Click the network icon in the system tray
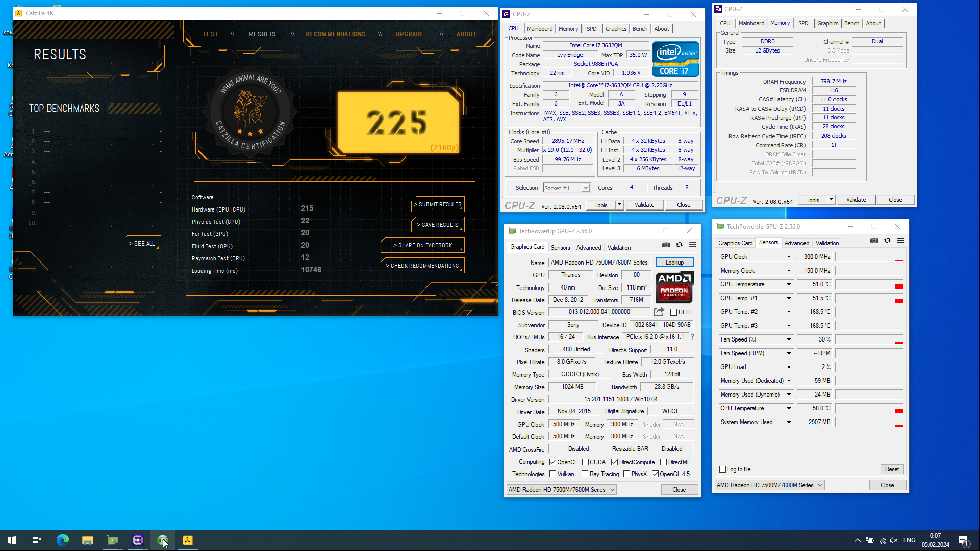The image size is (980, 551). pos(882,540)
